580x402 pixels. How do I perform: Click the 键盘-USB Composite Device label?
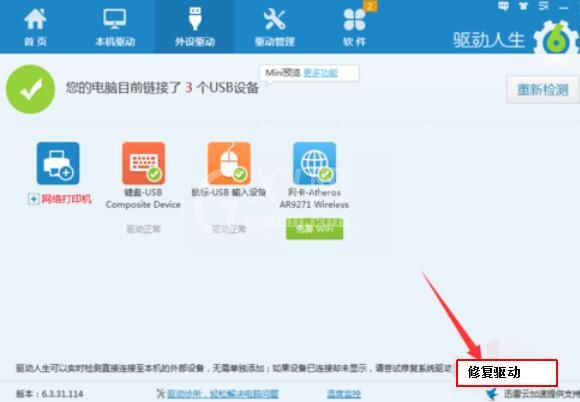click(143, 198)
